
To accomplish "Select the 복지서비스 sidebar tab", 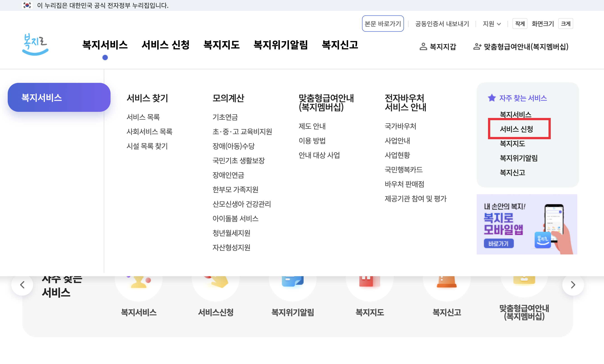I will (59, 98).
